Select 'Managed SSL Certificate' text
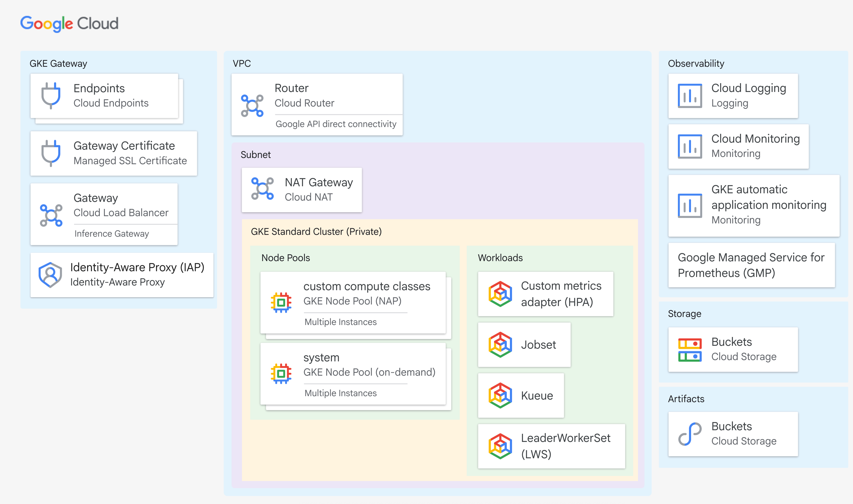 pos(130,161)
